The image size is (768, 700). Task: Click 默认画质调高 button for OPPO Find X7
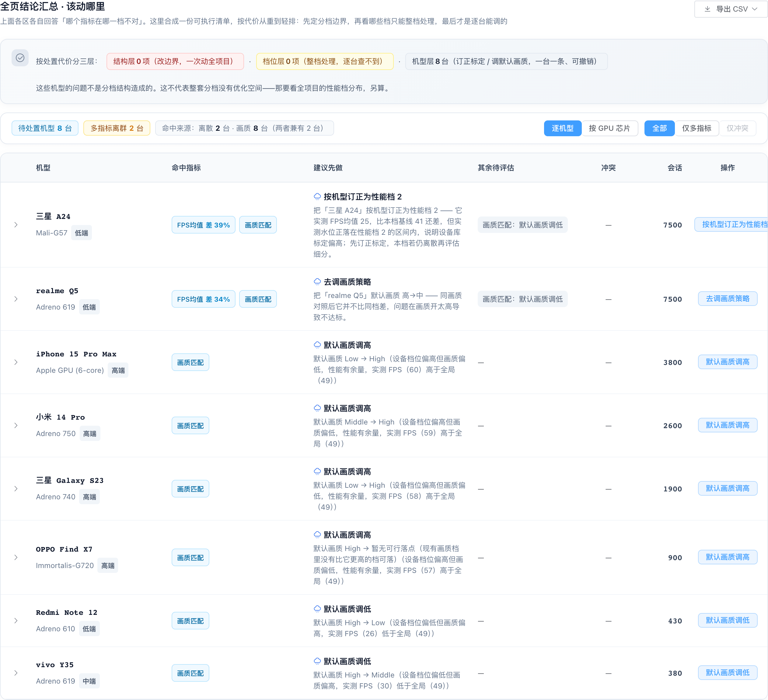coord(728,557)
